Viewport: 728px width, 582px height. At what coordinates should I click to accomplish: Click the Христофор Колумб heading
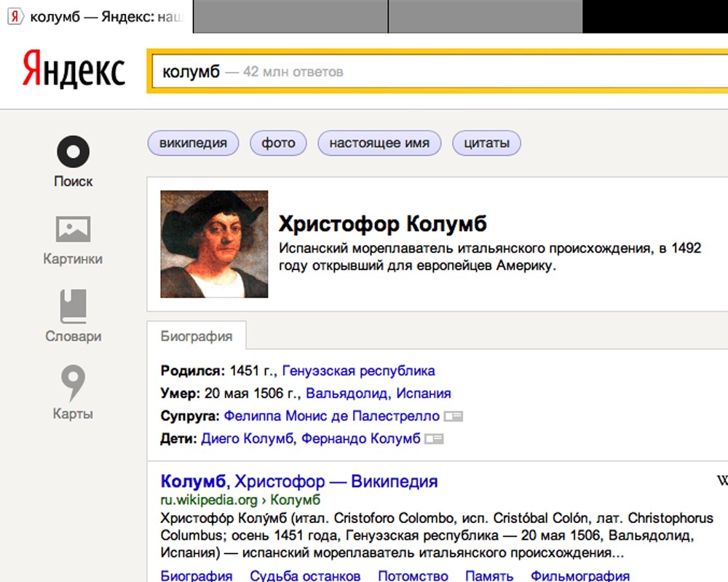point(383,223)
